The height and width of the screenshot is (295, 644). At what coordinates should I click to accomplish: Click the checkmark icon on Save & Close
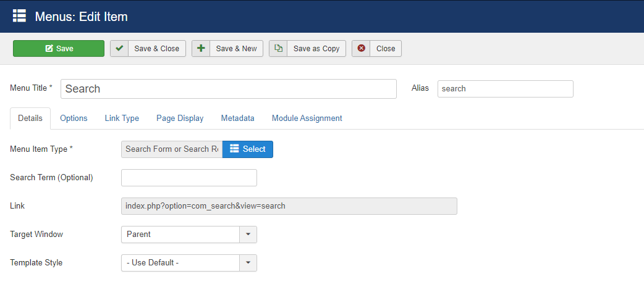(x=119, y=49)
